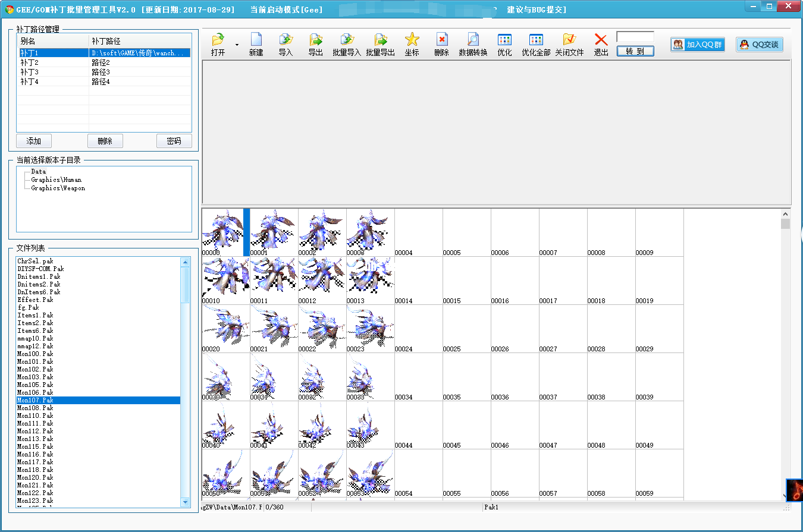Select sprite thumbnail 00032
803x532 pixels.
point(322,376)
